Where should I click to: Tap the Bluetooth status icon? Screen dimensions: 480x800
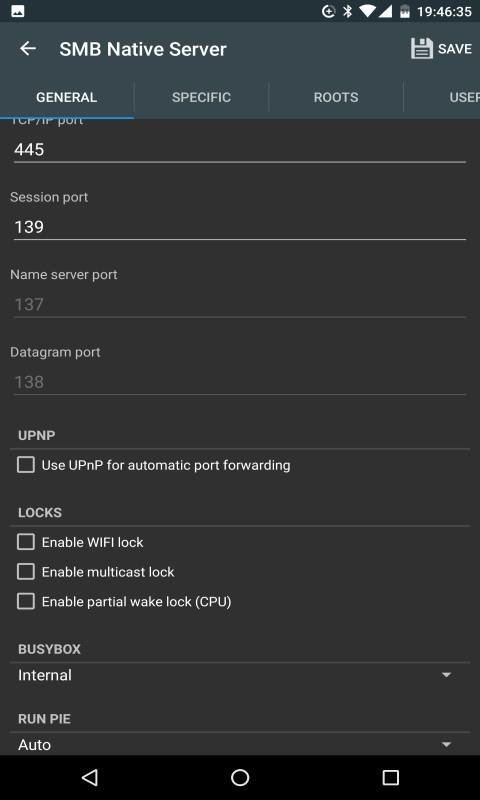coord(347,11)
